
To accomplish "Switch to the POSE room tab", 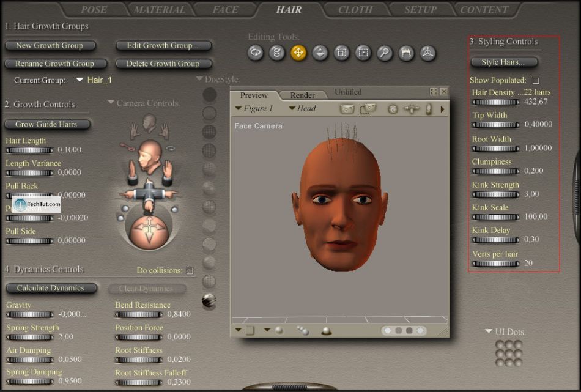I will click(94, 10).
